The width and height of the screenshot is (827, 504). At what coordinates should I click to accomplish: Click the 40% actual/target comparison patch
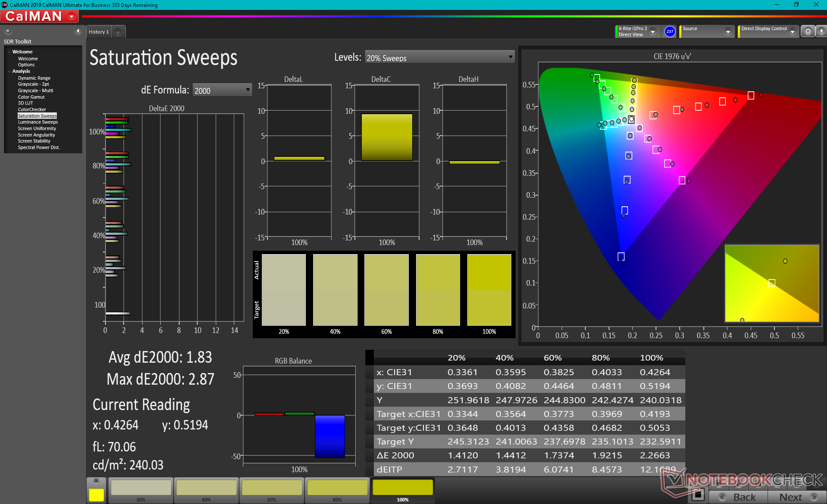coord(335,289)
